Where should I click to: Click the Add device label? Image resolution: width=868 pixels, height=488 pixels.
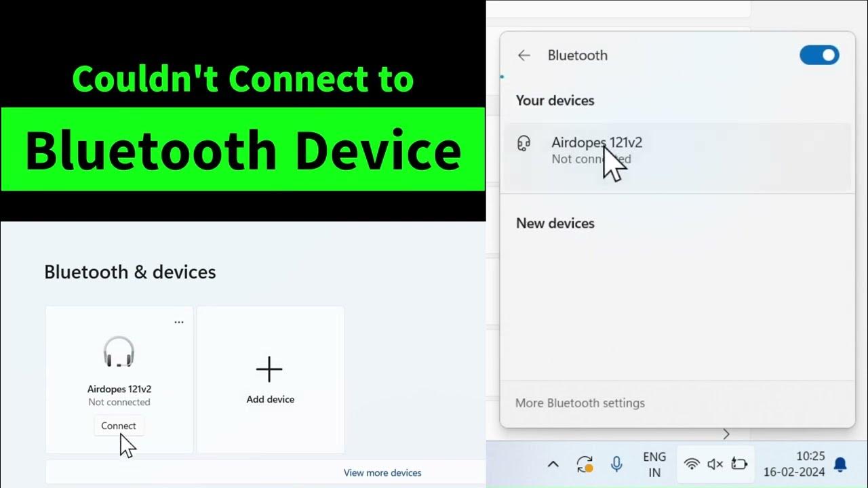[271, 399]
